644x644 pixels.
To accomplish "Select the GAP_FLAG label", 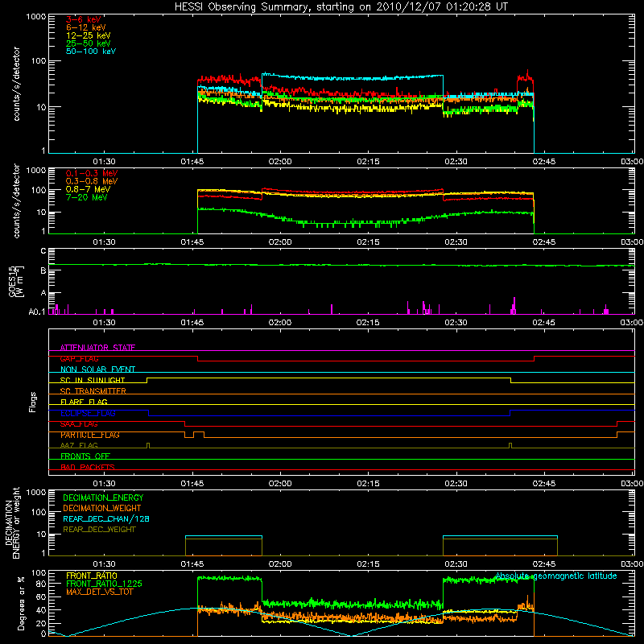I will 79,358.
